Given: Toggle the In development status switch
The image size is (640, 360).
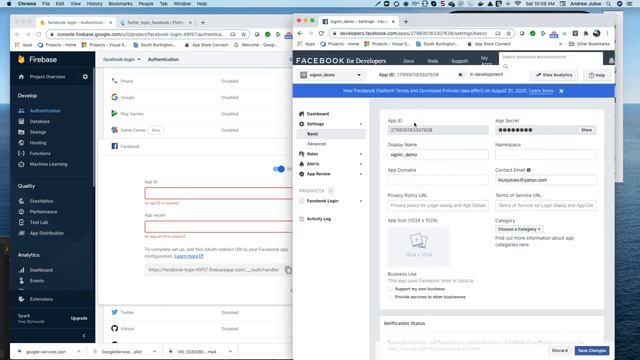Looking at the screenshot, I should point(460,75).
